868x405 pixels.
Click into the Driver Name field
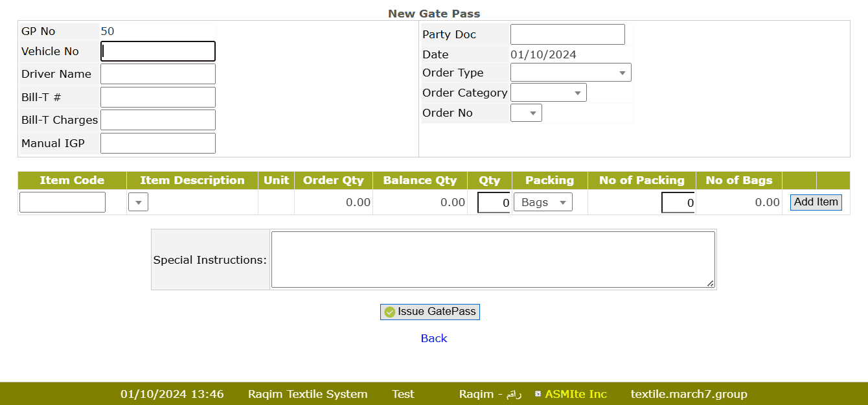click(x=158, y=74)
